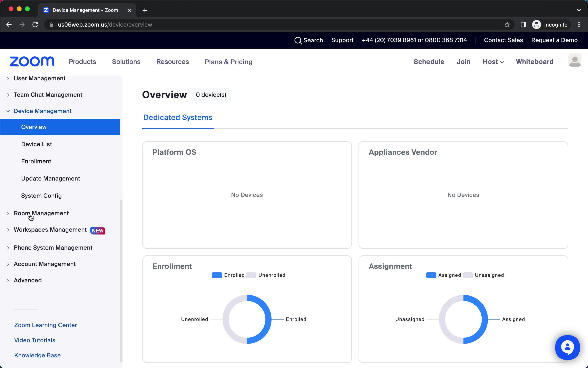Open Video Tutorials link
Image resolution: width=588 pixels, height=368 pixels.
point(35,340)
